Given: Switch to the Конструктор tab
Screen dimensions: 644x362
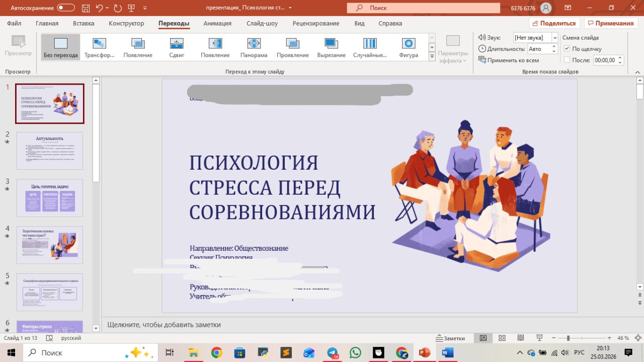Looking at the screenshot, I should click(126, 23).
